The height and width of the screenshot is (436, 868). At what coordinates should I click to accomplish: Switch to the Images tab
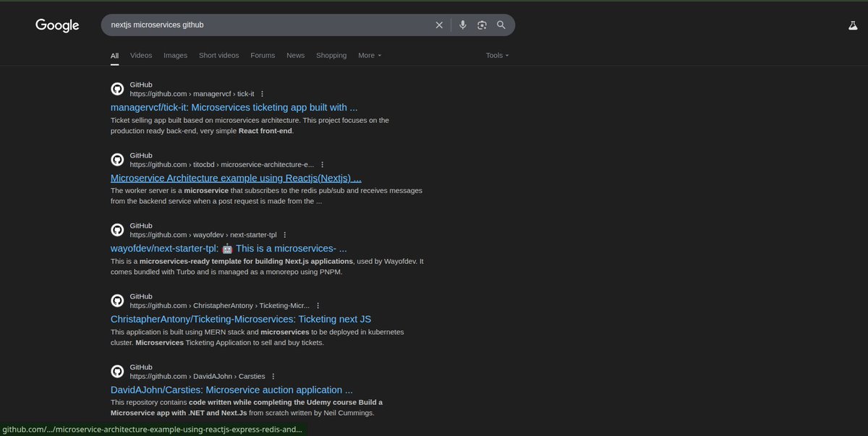[175, 55]
